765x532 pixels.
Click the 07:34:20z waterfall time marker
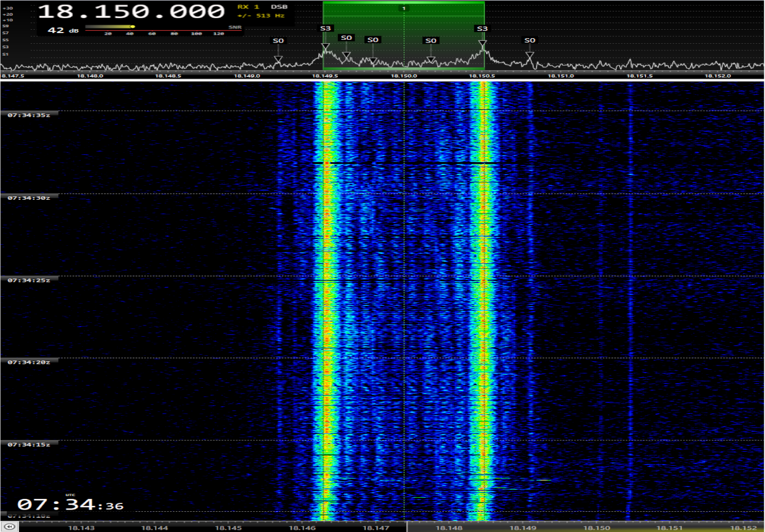(x=29, y=363)
